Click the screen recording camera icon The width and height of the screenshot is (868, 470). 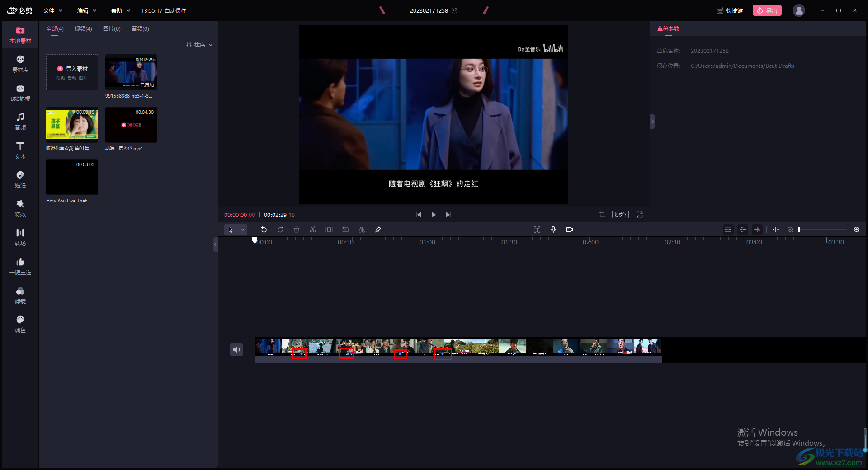570,230
